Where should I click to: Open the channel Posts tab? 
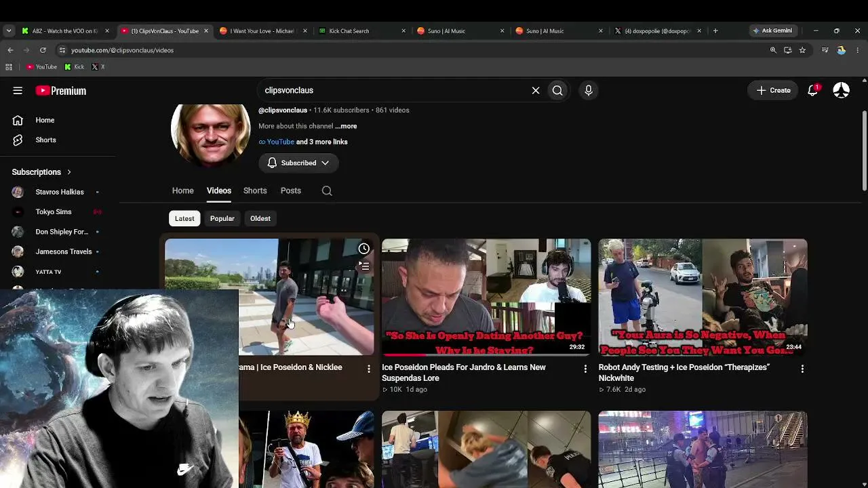(x=291, y=190)
